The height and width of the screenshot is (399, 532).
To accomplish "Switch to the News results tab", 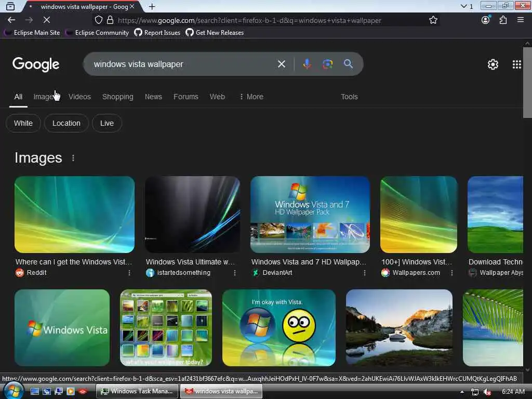I will (x=153, y=97).
